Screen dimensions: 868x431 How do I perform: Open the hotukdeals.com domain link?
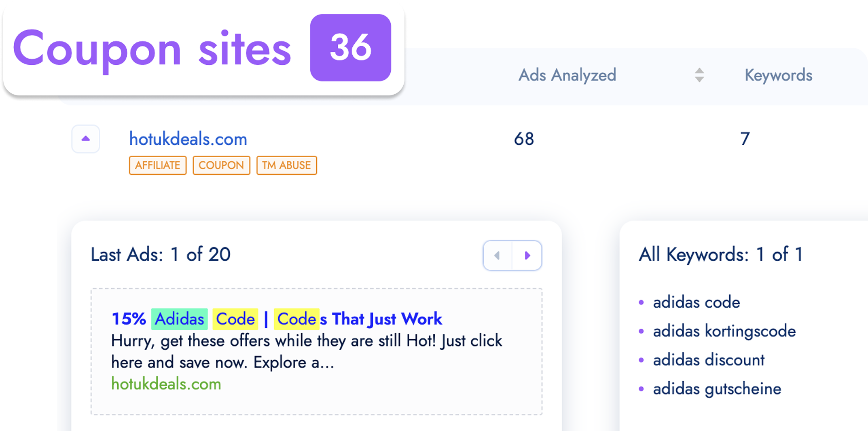pyautogui.click(x=188, y=139)
